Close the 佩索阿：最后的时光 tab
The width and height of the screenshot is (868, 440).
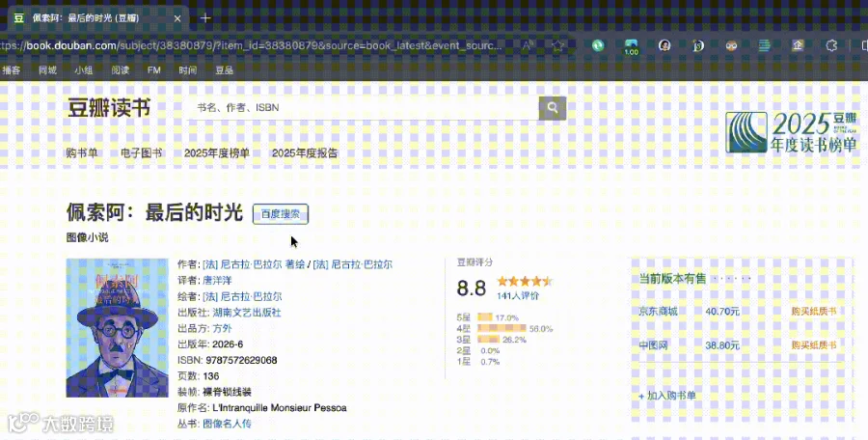(177, 18)
